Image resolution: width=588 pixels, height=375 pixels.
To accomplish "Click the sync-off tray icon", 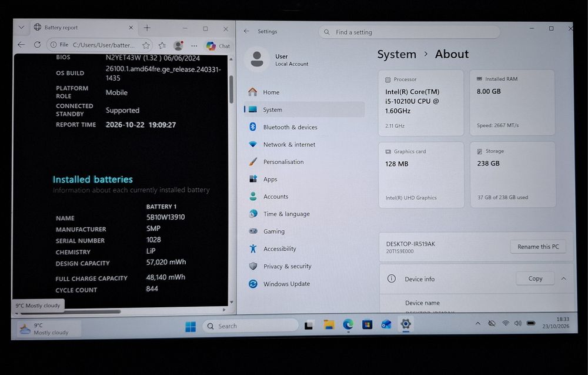I will coord(492,323).
